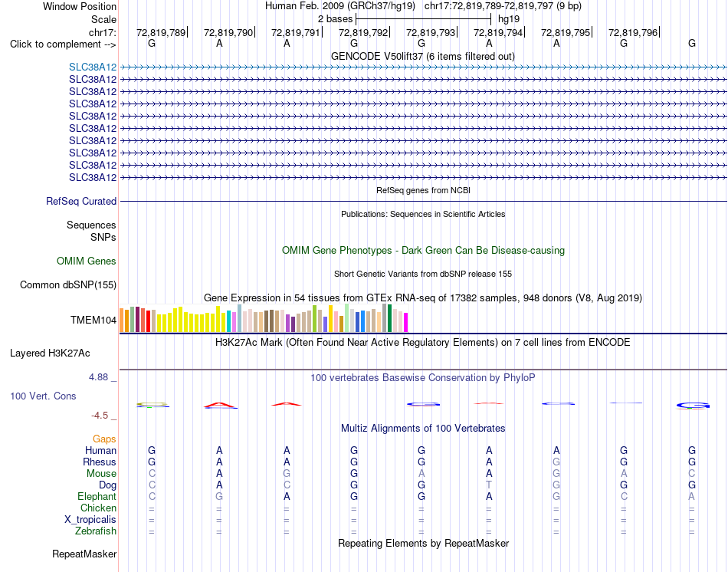Click the 2-base scale bar line

(424, 19)
